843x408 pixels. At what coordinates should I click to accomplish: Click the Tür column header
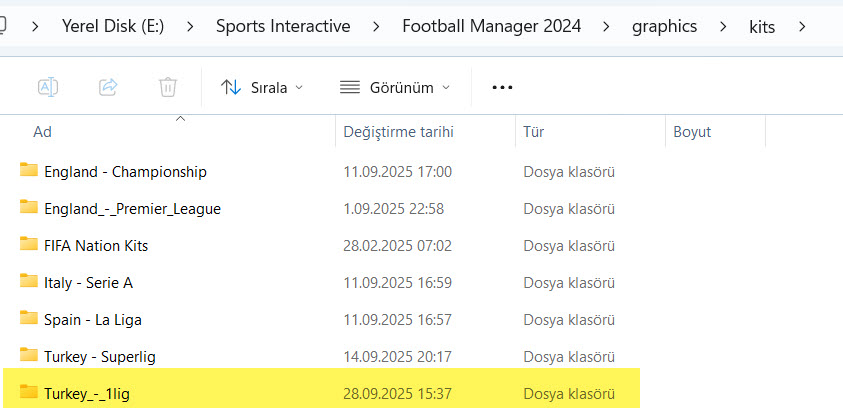pos(533,132)
